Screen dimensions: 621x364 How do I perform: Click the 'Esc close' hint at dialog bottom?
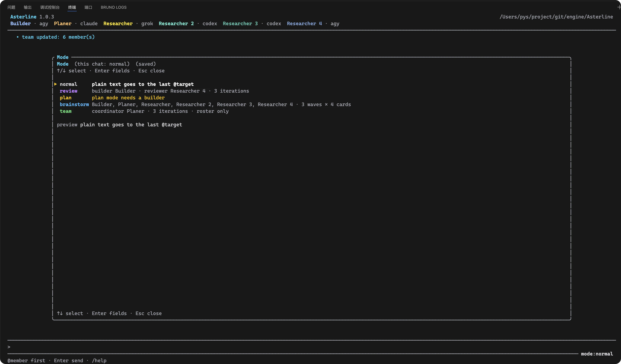tap(149, 313)
